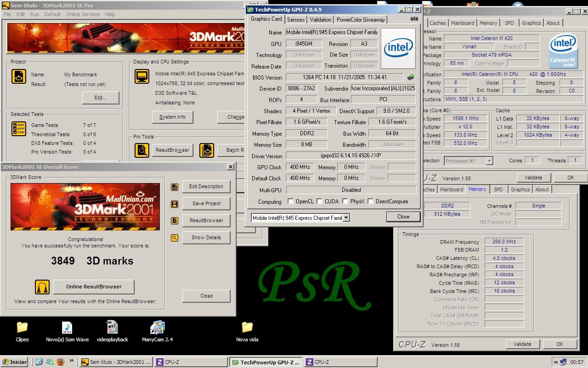The width and height of the screenshot is (588, 368).
Task: Click the Intel Celeron M logo in CPU-Z
Action: [x=563, y=51]
